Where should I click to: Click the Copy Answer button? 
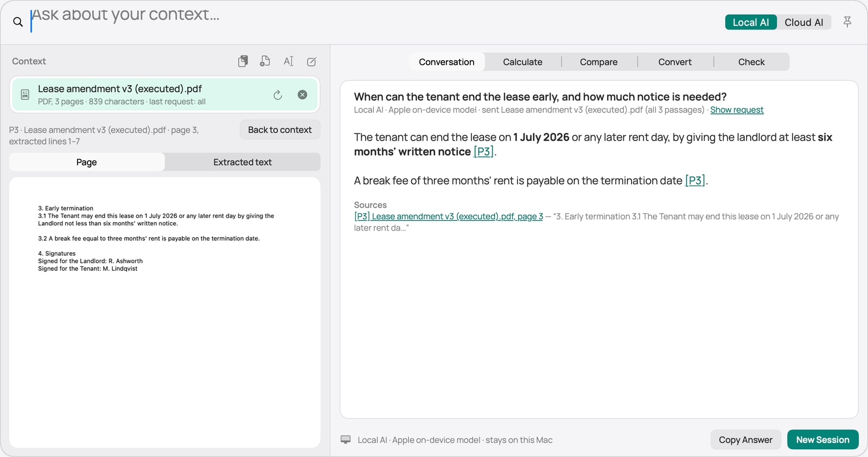point(745,440)
